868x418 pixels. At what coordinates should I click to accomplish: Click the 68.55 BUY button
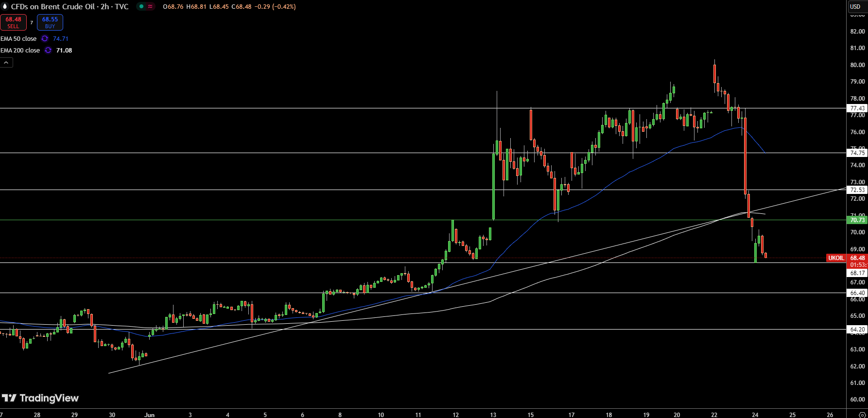click(50, 22)
